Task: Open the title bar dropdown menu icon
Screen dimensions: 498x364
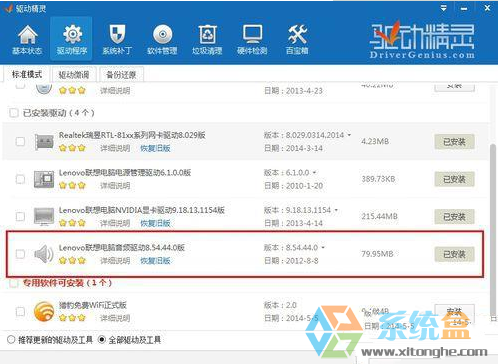Action: pyautogui.click(x=444, y=8)
